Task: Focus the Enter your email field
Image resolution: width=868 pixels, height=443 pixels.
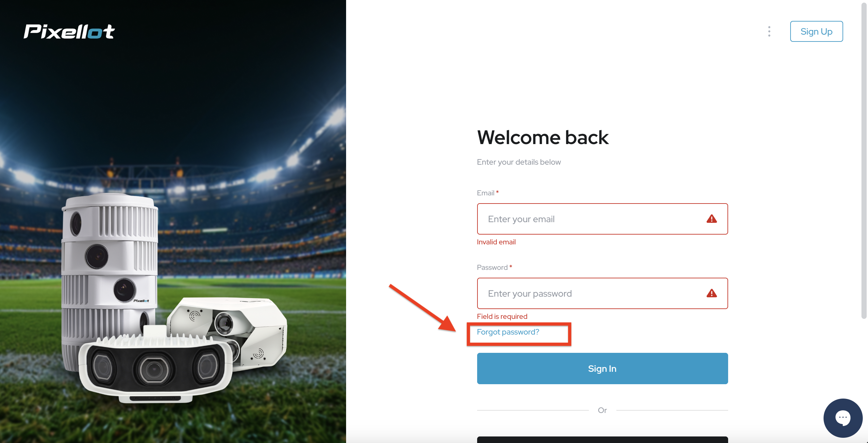Action: 602,219
